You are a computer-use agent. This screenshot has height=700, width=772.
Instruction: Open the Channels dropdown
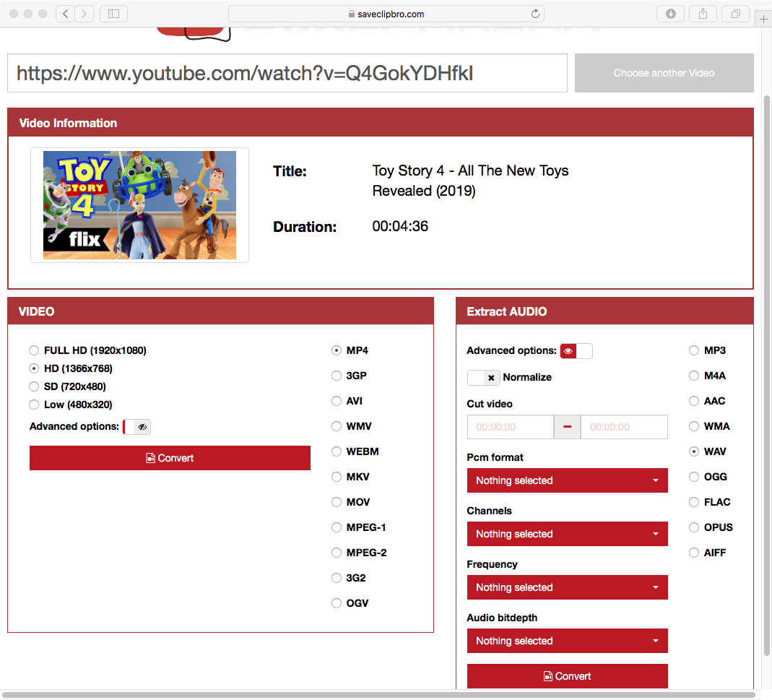coord(567,534)
